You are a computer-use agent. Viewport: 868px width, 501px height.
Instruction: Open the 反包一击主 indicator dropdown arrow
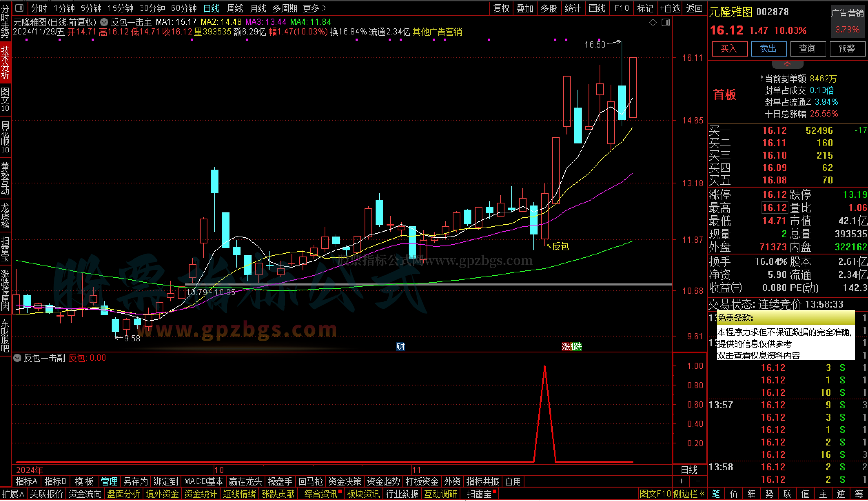pos(104,22)
